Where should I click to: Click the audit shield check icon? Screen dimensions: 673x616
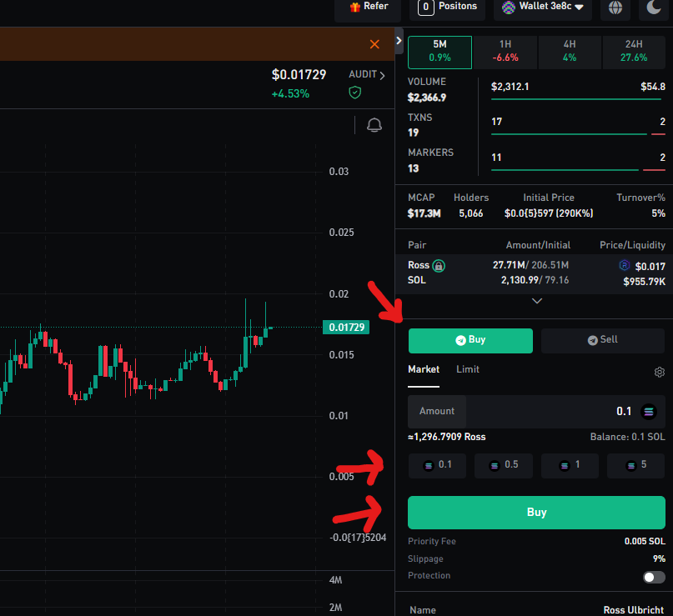pyautogui.click(x=355, y=93)
